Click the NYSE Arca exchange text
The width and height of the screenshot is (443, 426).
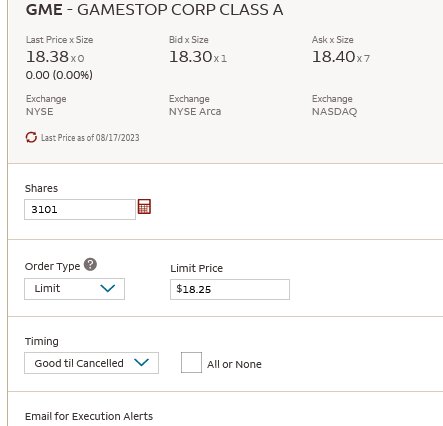(195, 111)
